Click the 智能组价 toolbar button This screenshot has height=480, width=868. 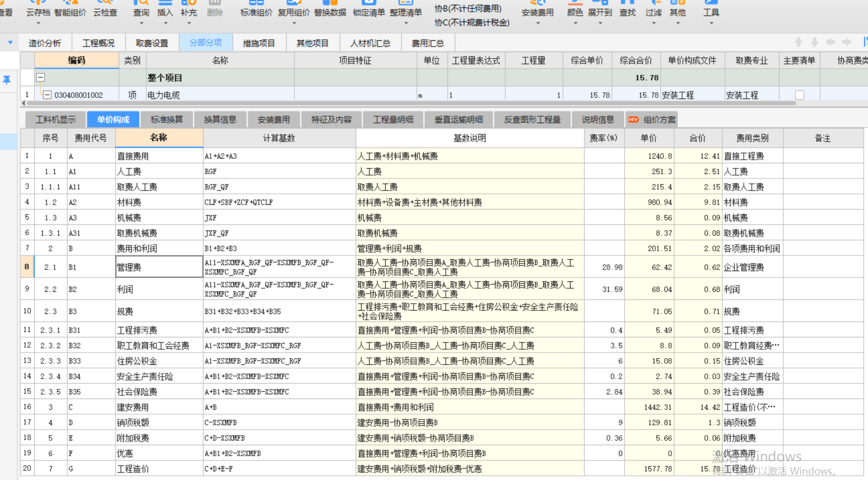pos(70,9)
